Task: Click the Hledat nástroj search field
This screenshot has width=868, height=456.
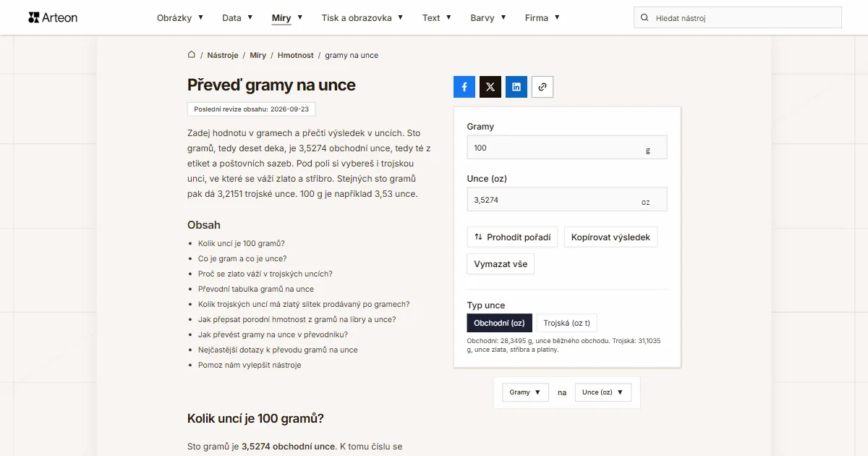Action: 738,18
